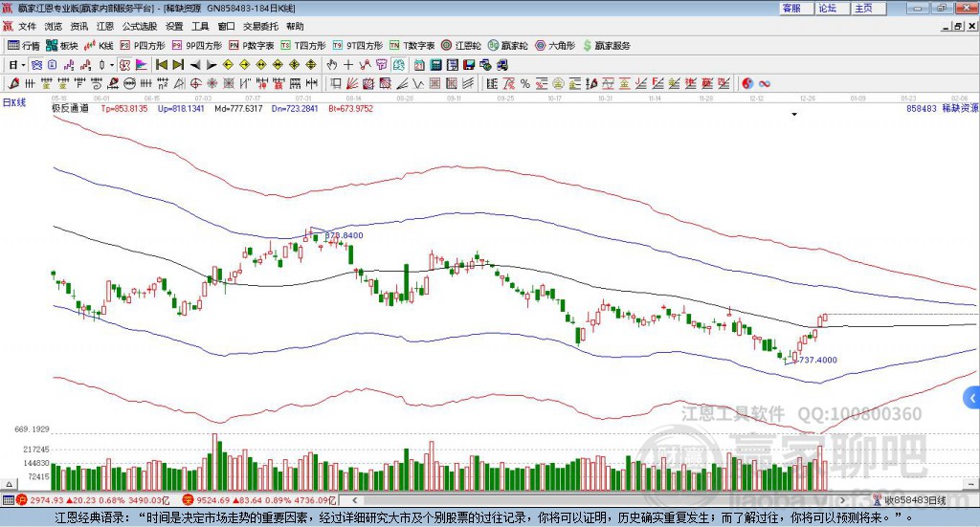This screenshot has height=527, width=980.
Task: Toggle the 极反通道 indicator button in toolbar
Action: pos(124,65)
